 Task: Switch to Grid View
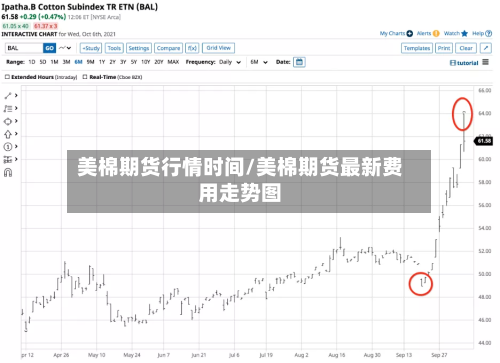point(218,48)
